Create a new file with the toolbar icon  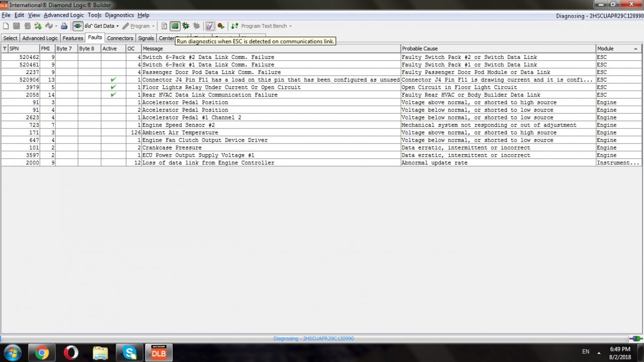6,26
